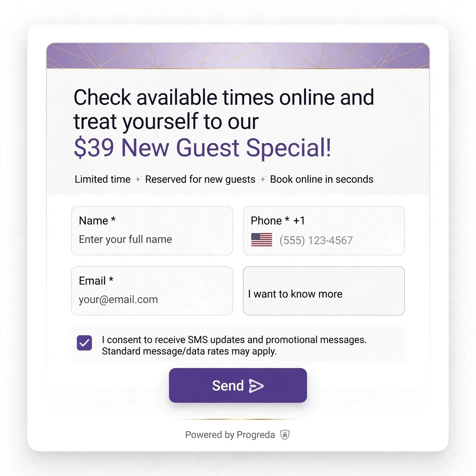Click the SMS consent text label
Image resolution: width=476 pixels, height=476 pixels.
coord(234,345)
